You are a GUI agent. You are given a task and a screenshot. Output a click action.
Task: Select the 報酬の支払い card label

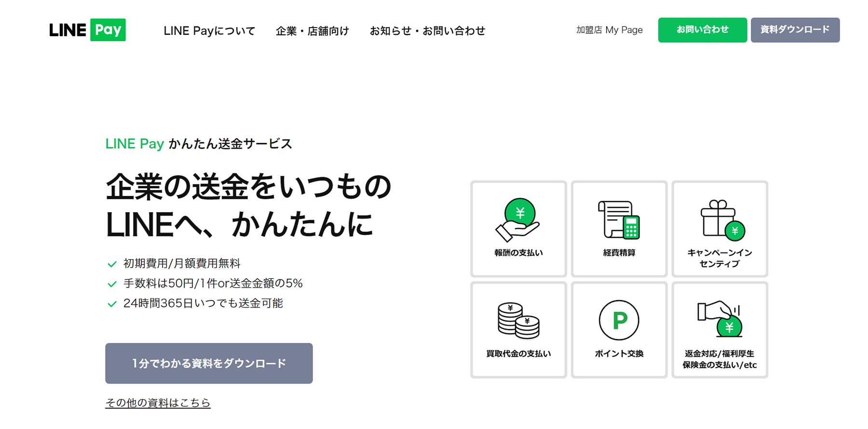coord(518,253)
